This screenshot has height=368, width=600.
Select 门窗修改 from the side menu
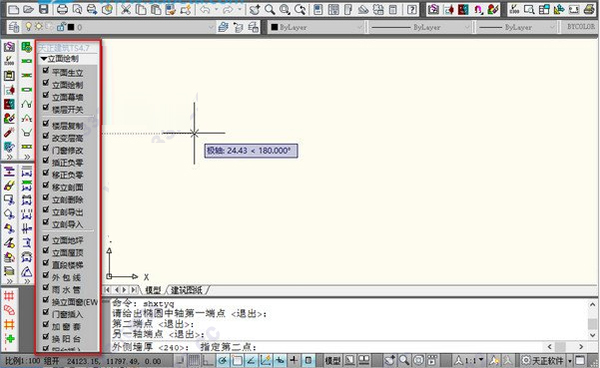pos(68,150)
